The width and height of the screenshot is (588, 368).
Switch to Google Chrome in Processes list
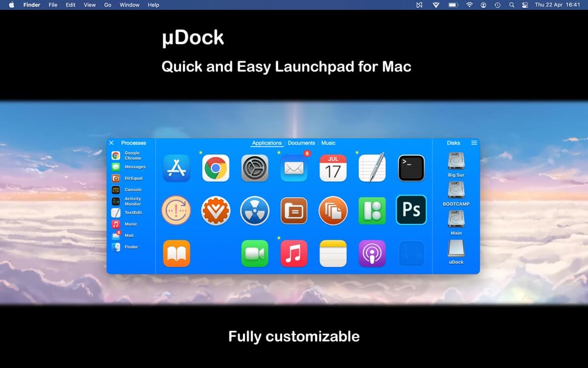coord(127,156)
